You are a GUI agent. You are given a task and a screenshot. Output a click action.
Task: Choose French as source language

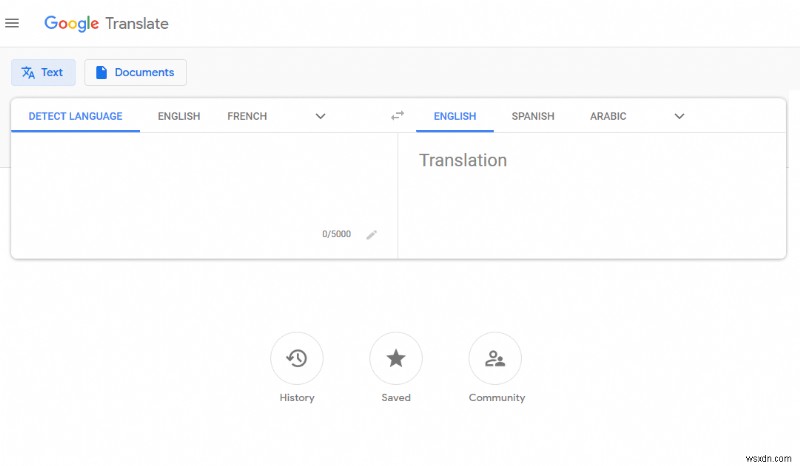tap(247, 116)
